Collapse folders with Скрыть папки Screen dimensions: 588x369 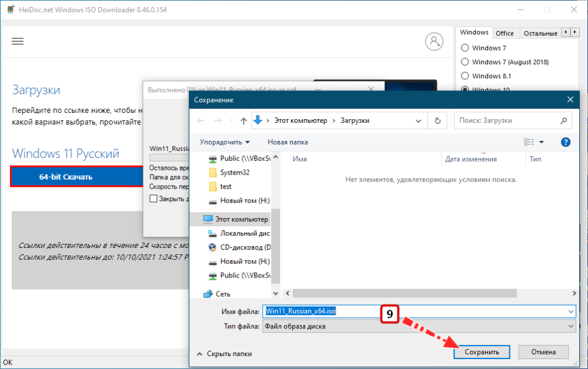(224, 353)
